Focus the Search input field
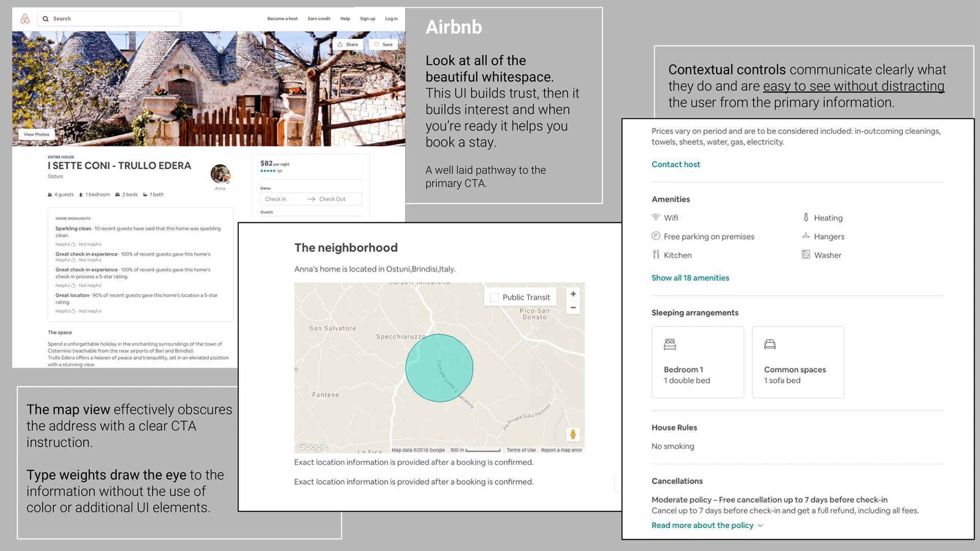This screenshot has width=980, height=551. point(109,19)
